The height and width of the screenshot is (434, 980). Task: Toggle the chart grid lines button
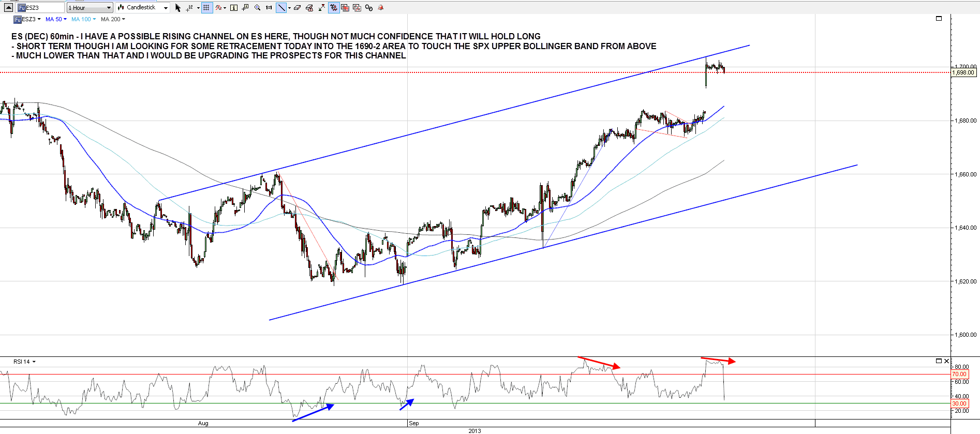click(207, 8)
